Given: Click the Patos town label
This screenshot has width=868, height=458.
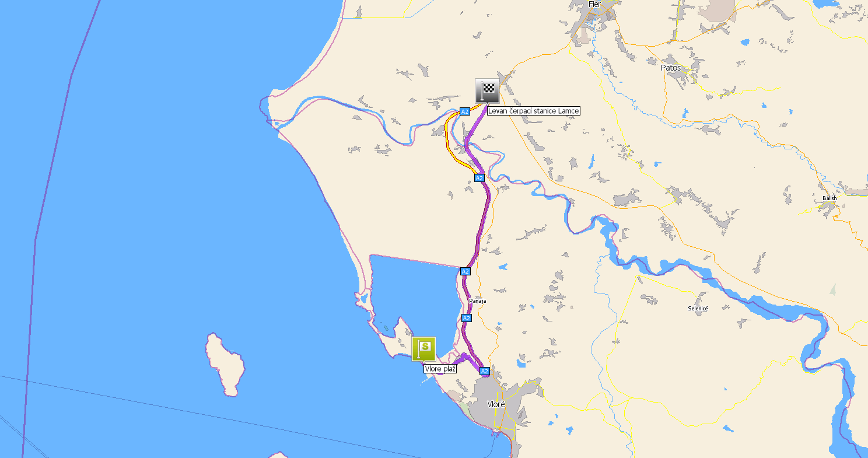Looking at the screenshot, I should pyautogui.click(x=671, y=68).
